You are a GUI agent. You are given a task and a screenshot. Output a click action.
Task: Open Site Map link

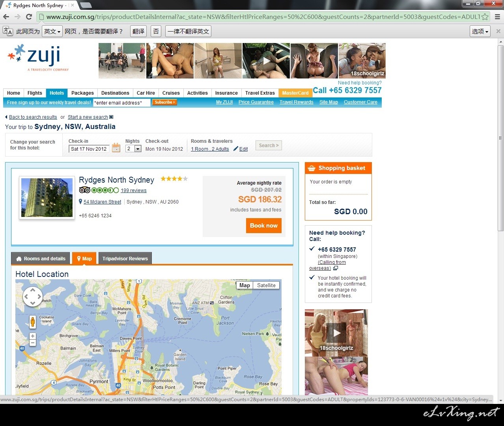pos(329,102)
